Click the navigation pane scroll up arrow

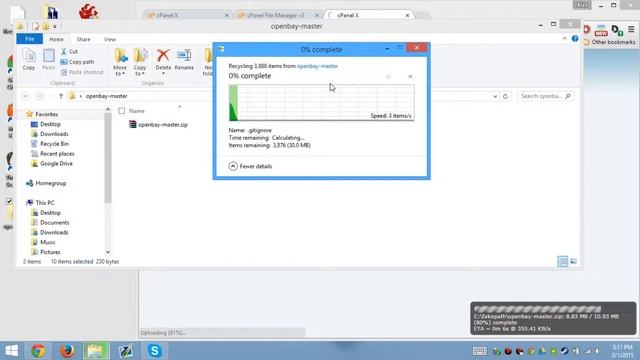click(x=108, y=109)
